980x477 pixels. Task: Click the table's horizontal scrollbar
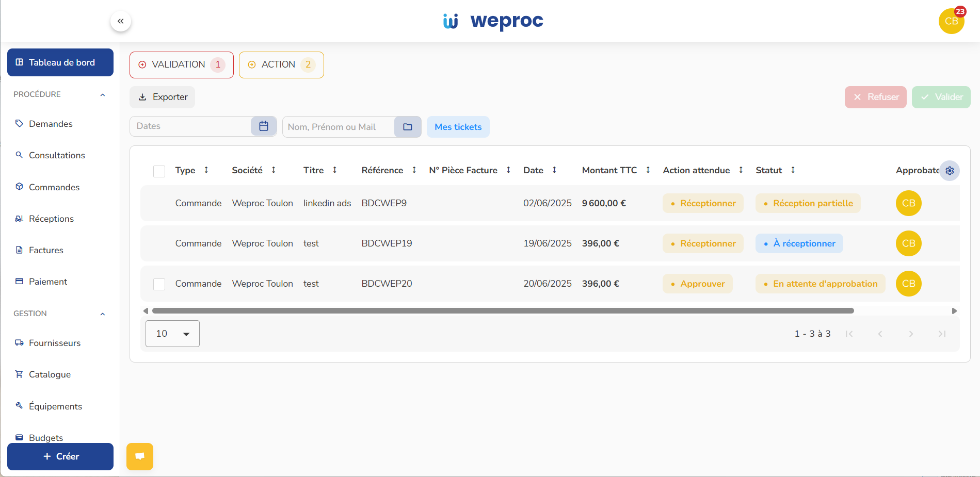point(503,311)
